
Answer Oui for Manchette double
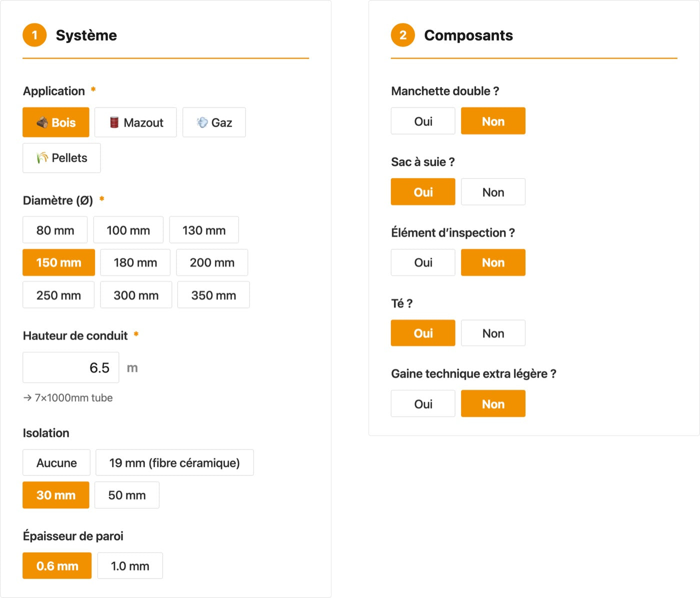(x=423, y=121)
